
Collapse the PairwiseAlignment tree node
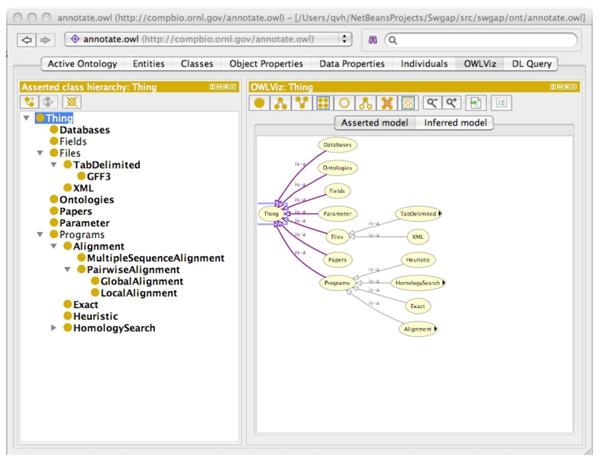pos(66,269)
